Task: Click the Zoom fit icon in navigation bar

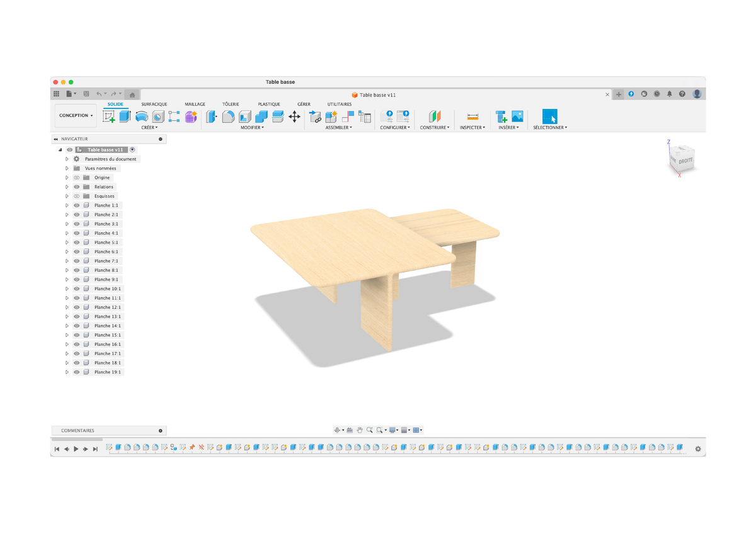Action: 381,430
